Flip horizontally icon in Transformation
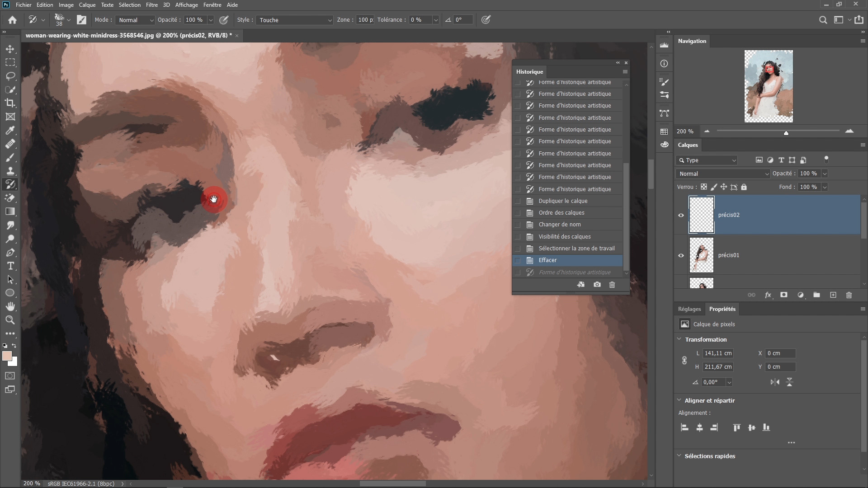Viewport: 868px width, 488px height. tap(775, 382)
